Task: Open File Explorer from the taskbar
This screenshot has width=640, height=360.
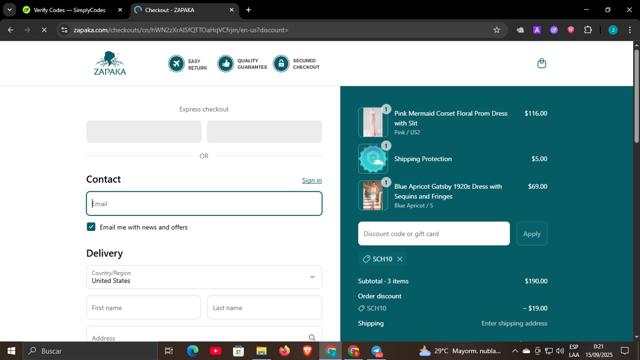Action: click(x=261, y=351)
